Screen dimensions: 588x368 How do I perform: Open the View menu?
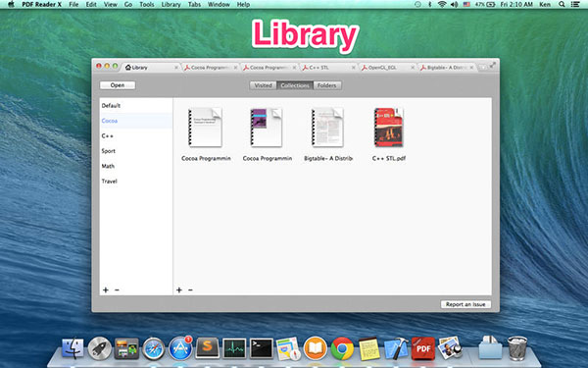tap(110, 5)
